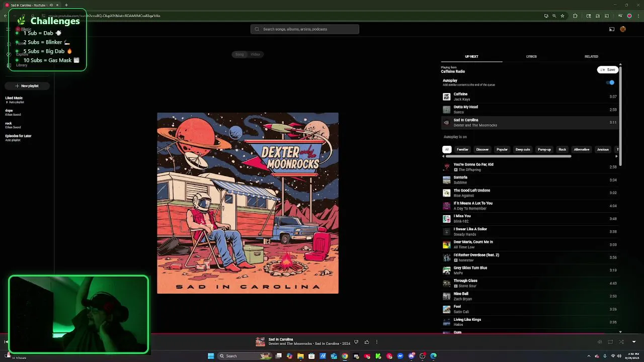Open the Windows Start menu
The image size is (644, 362).
211,356
